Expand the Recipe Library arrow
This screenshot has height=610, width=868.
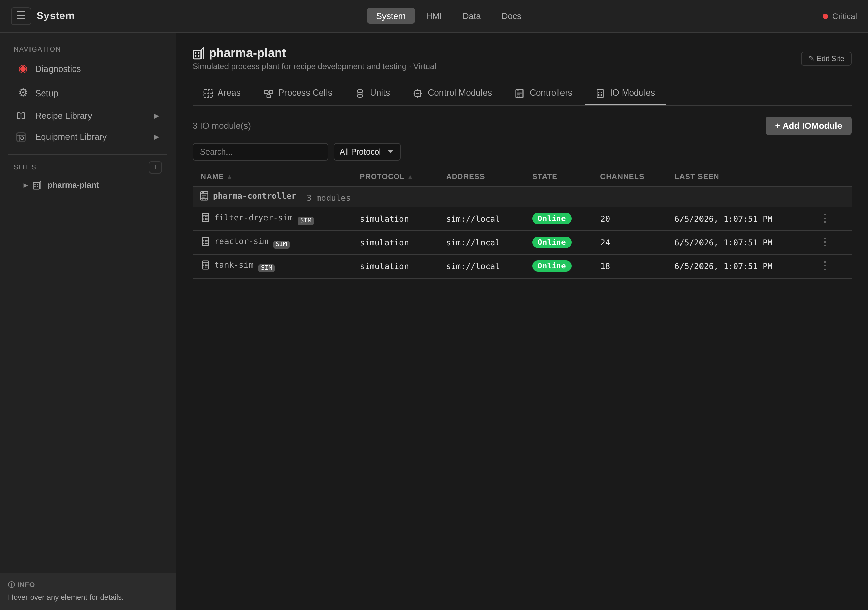[156, 116]
